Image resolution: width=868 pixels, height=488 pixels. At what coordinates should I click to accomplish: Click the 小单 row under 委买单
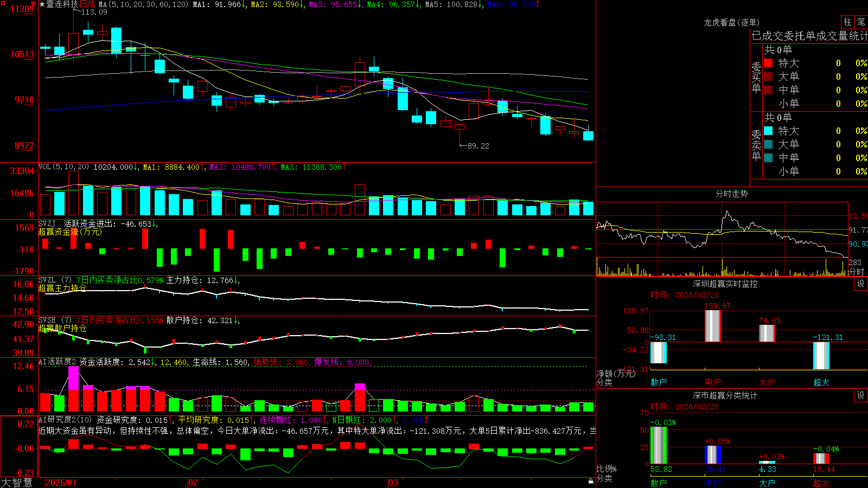[x=815, y=104]
